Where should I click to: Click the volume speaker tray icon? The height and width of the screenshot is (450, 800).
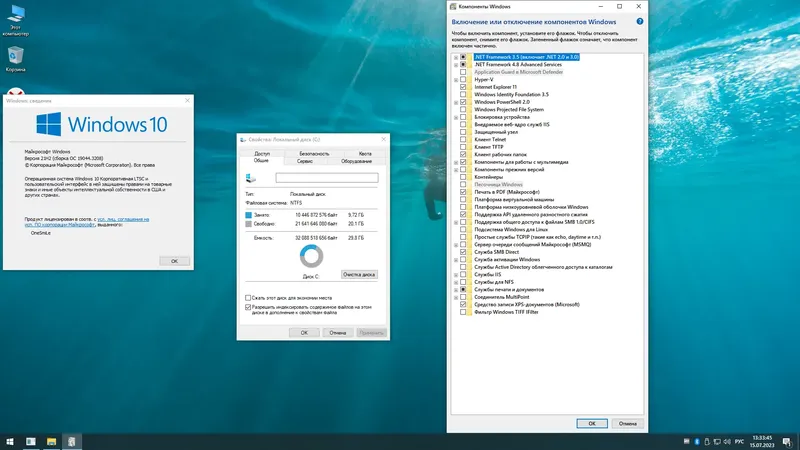pos(727,441)
